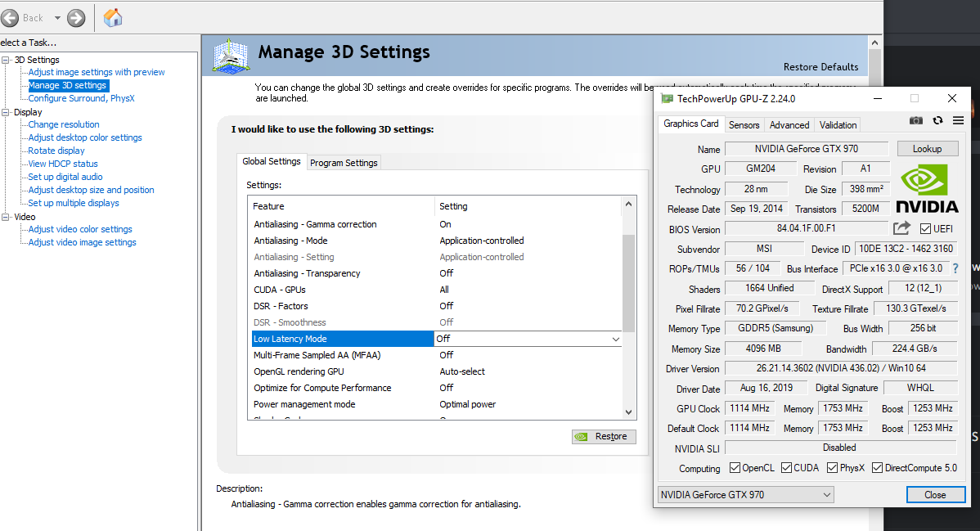Toggle the OpenCL checkbox
Screen dimensions: 980x531
click(x=735, y=468)
